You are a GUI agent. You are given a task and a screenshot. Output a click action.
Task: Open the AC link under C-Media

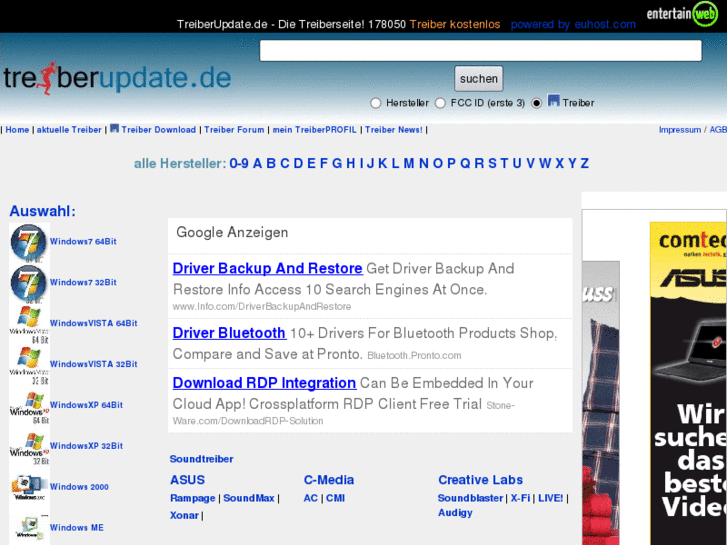tap(311, 498)
